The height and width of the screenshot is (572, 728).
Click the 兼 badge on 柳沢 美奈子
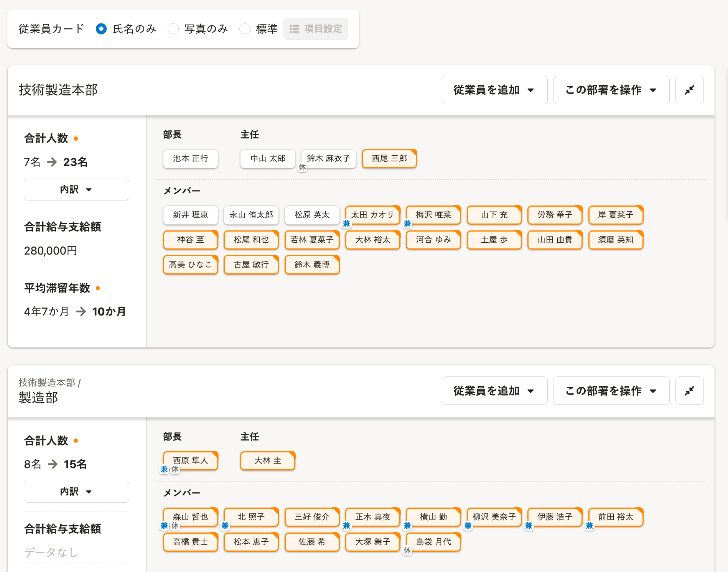468,526
